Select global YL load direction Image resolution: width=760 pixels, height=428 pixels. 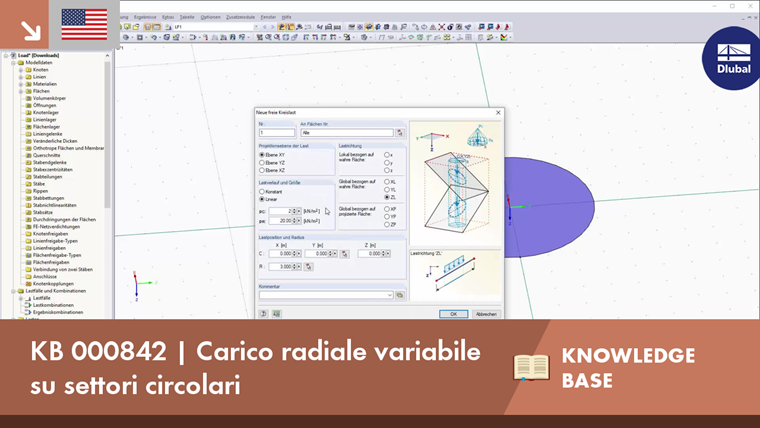click(x=387, y=190)
